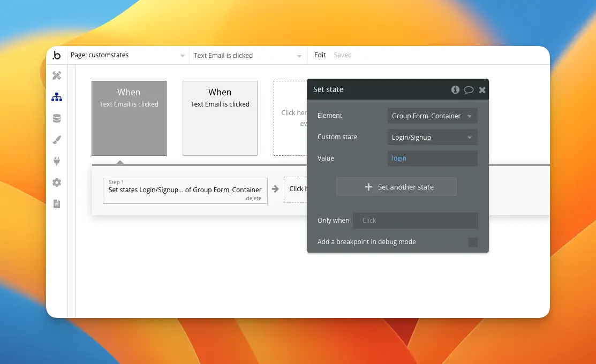Screen dimensions: 596x364
Task: Open app Settings with the gear icon
Action: [x=56, y=183]
